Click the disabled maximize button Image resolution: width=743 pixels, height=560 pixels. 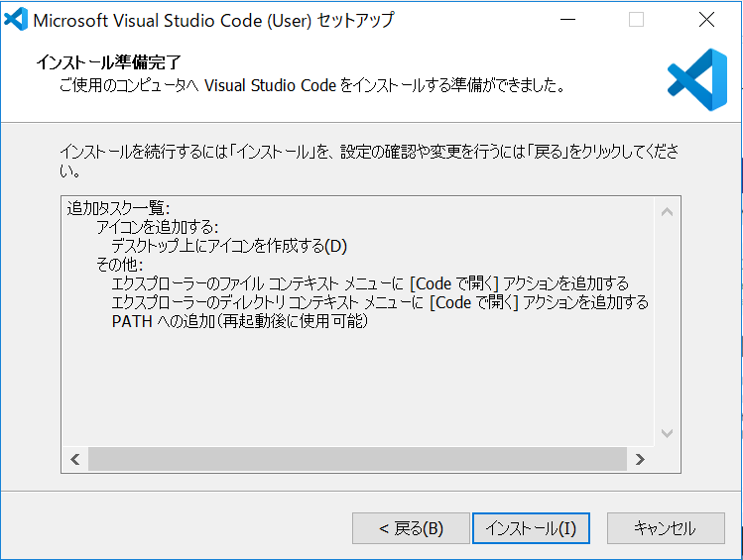pos(636,20)
